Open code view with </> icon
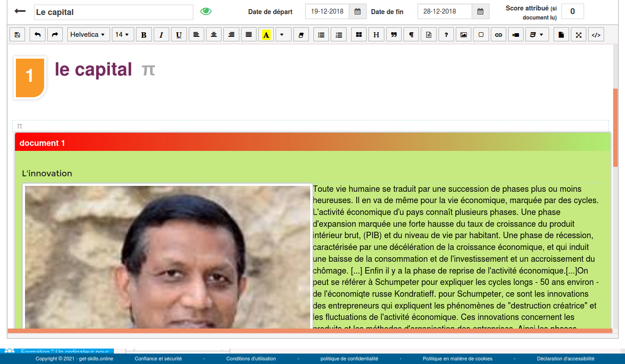 pyautogui.click(x=595, y=35)
